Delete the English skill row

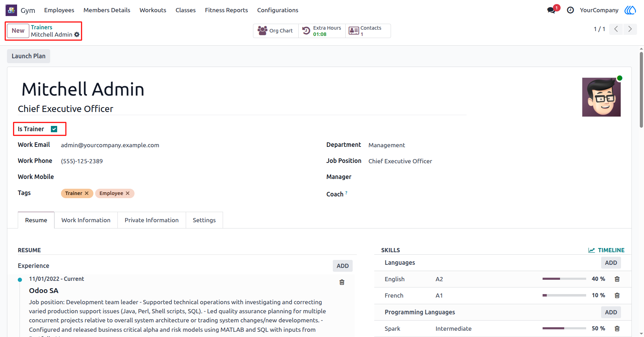[617, 279]
